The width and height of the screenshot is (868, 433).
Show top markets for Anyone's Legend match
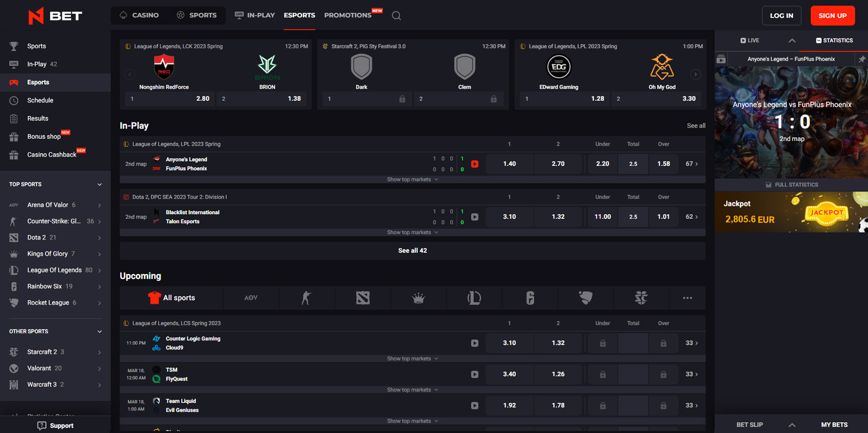coord(412,179)
